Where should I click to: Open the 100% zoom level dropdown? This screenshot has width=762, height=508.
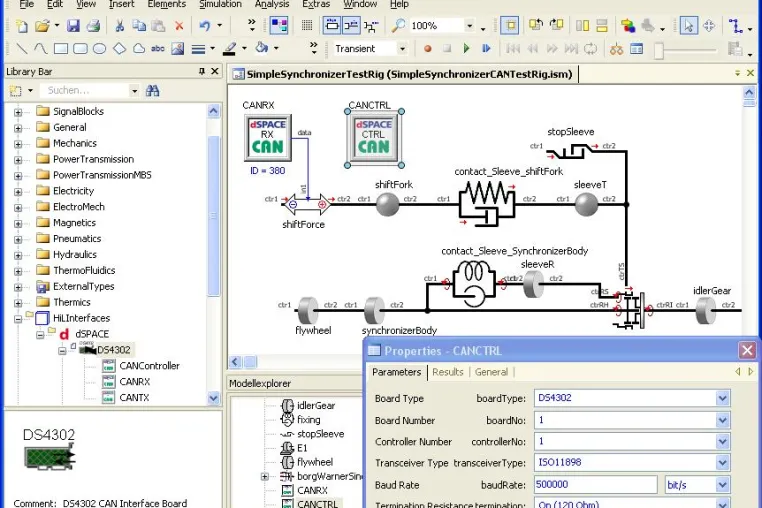(x=469, y=26)
